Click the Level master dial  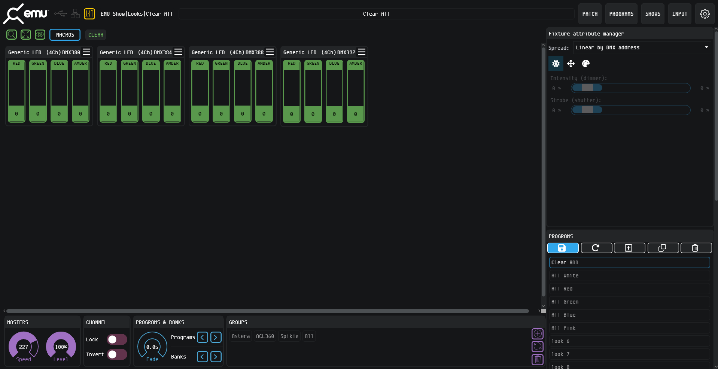pos(61,346)
